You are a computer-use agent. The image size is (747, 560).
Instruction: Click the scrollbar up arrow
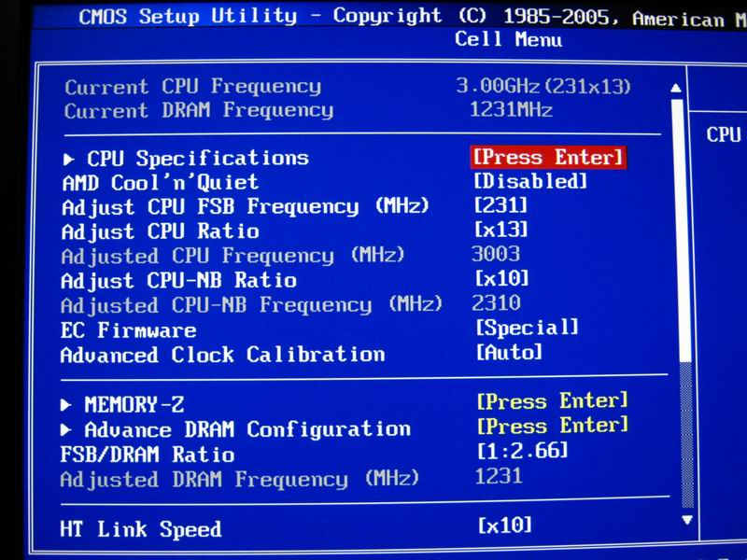pos(675,88)
